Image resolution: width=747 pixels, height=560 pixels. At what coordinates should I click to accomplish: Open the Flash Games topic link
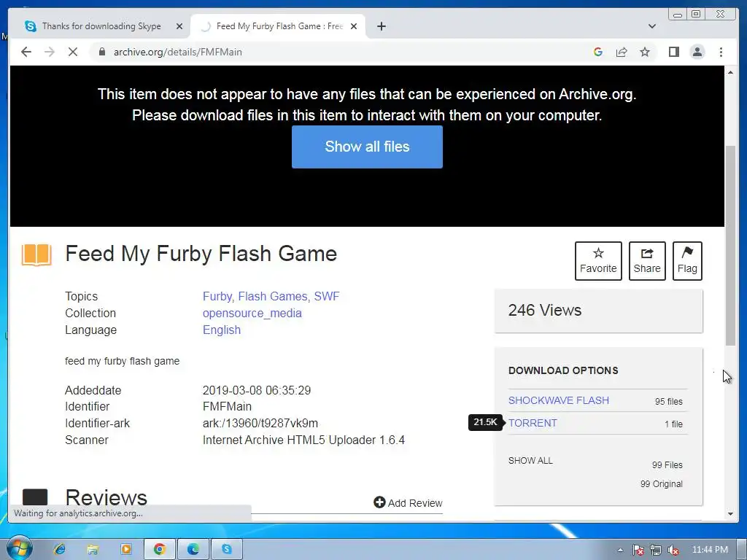[x=273, y=296]
